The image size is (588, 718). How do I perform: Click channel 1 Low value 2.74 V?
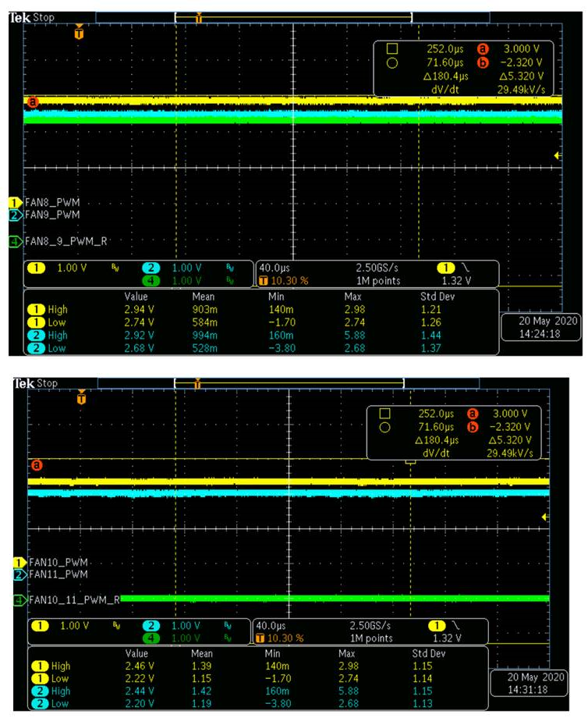(139, 322)
